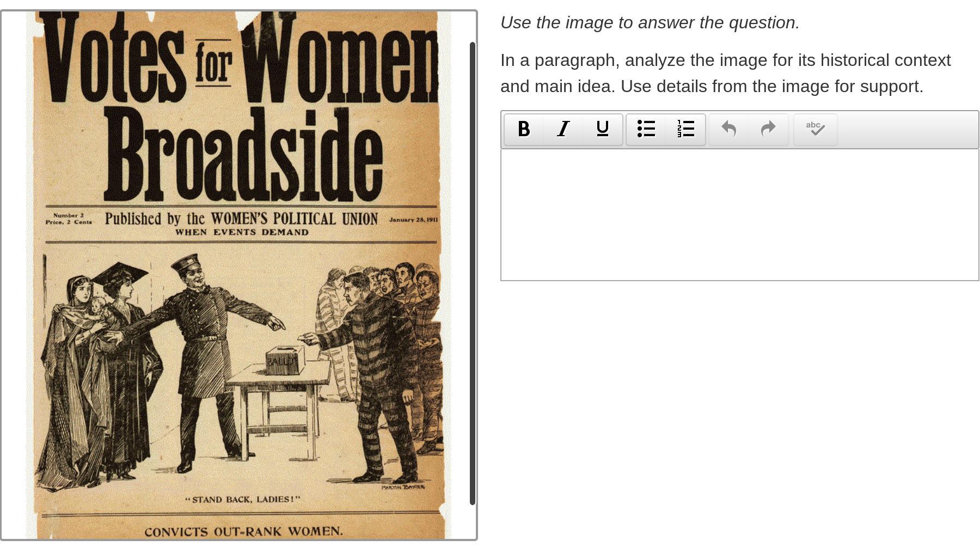Click the image panel vertical scrollbar
Viewport: 980px width, 546px height.
(x=473, y=272)
